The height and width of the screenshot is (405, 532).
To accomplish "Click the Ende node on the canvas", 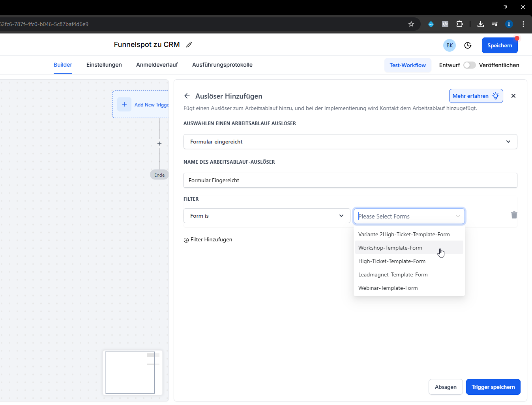I will (x=159, y=175).
